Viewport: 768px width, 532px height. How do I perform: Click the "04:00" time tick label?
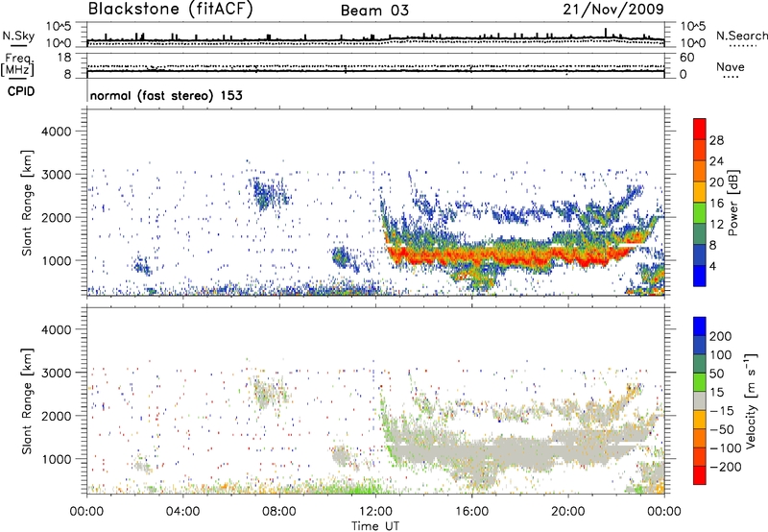(182, 512)
